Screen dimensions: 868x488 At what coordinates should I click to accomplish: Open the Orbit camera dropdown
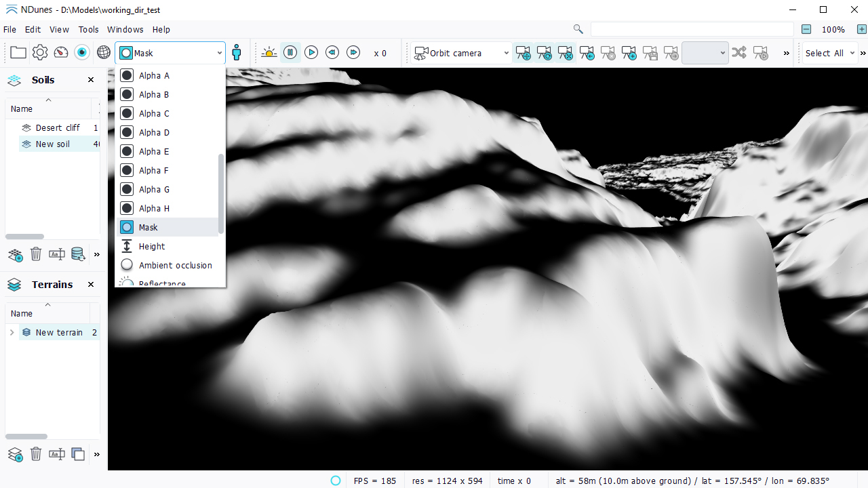click(462, 53)
